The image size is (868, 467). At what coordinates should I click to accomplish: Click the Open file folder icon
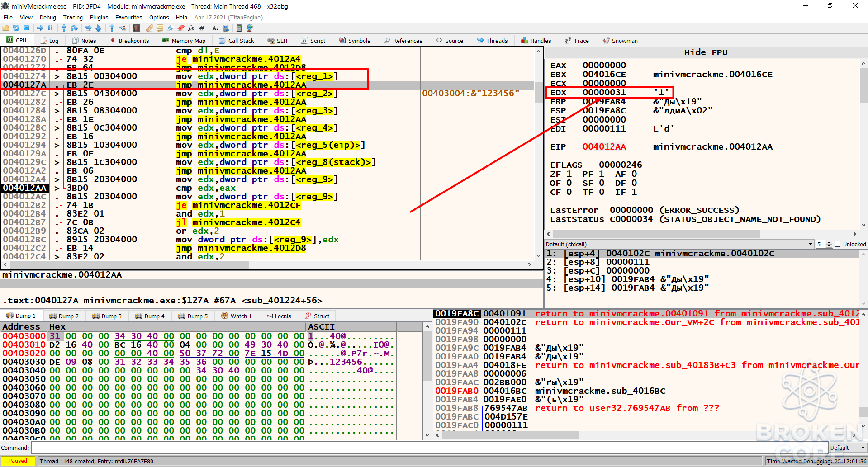click(6, 28)
